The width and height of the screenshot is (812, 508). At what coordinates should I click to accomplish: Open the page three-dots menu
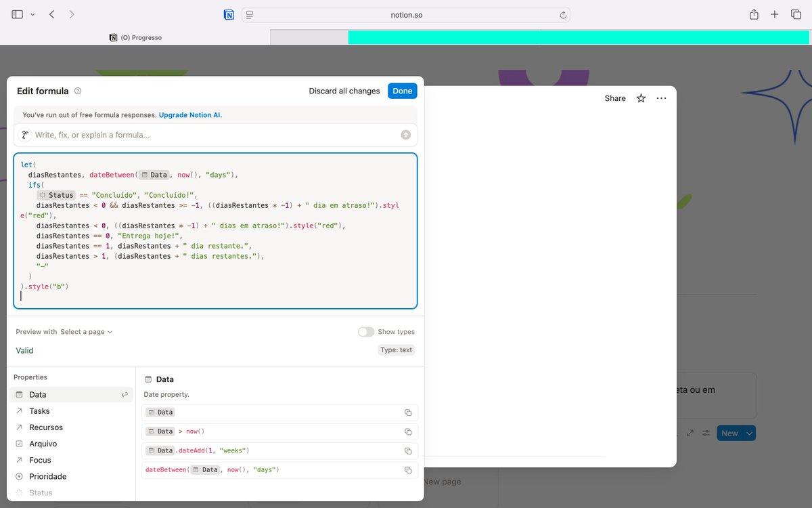tap(662, 98)
